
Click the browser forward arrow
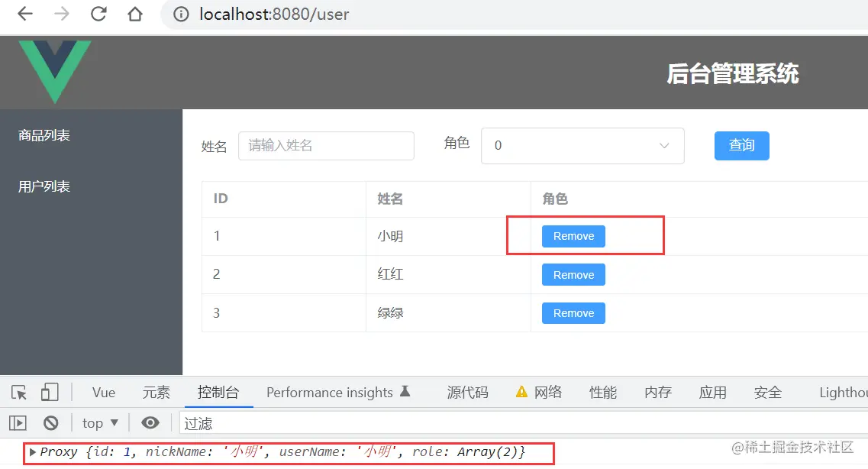pos(61,14)
